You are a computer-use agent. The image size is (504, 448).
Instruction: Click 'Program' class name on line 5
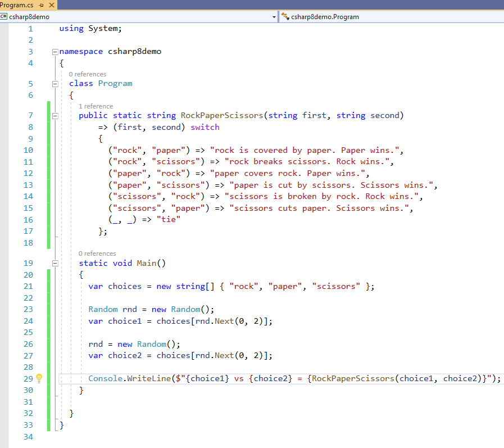(x=115, y=84)
